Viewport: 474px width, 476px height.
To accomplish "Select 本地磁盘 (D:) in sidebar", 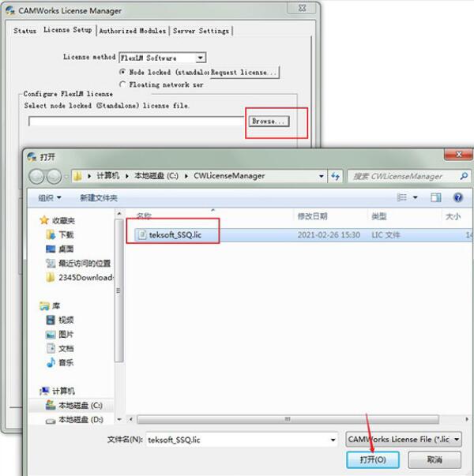I will click(x=74, y=419).
